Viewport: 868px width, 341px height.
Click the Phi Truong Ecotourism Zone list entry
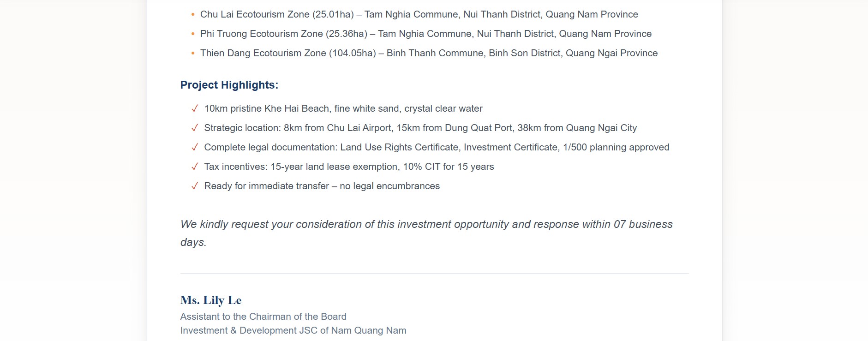point(425,34)
